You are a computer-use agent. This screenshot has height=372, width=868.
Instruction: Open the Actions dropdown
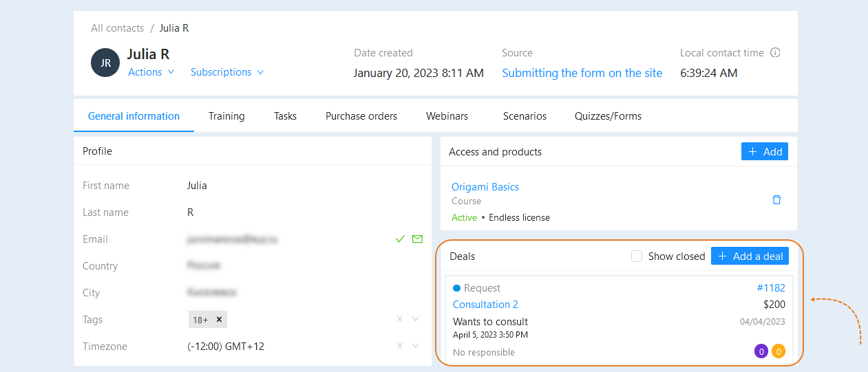coord(151,72)
